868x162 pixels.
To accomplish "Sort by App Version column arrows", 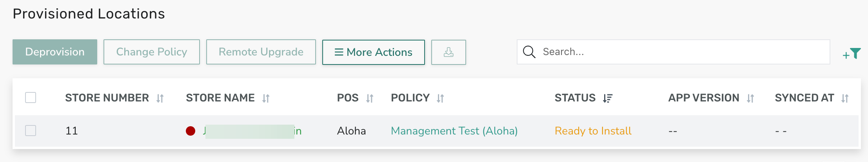I will (750, 98).
